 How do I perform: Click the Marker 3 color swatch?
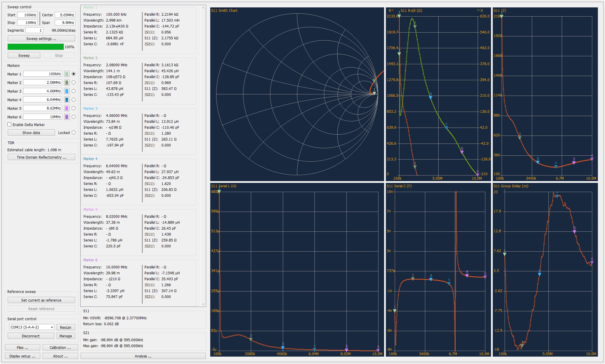(x=67, y=91)
